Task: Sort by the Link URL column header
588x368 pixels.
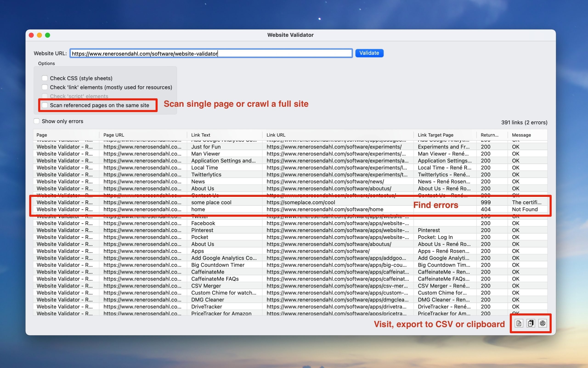Action: point(338,135)
